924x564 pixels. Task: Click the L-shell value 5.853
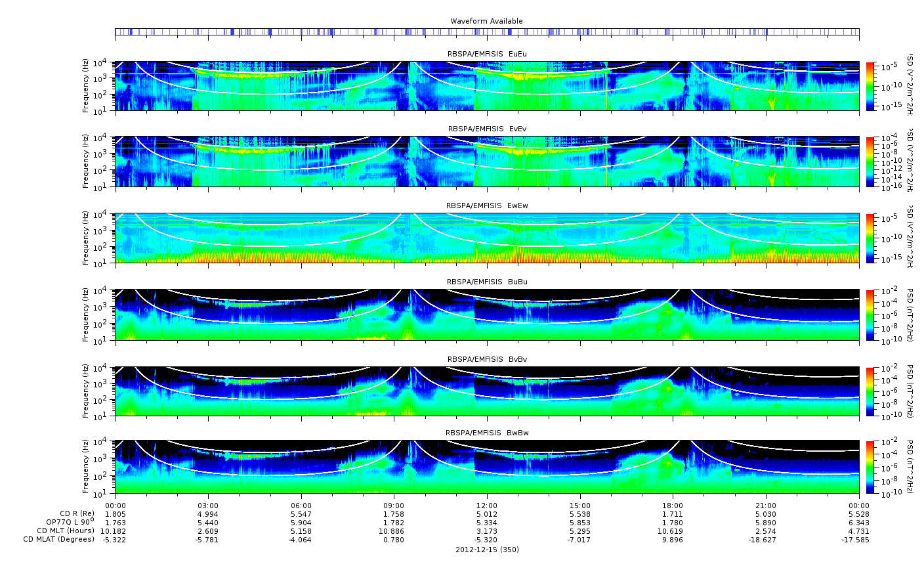(x=580, y=522)
